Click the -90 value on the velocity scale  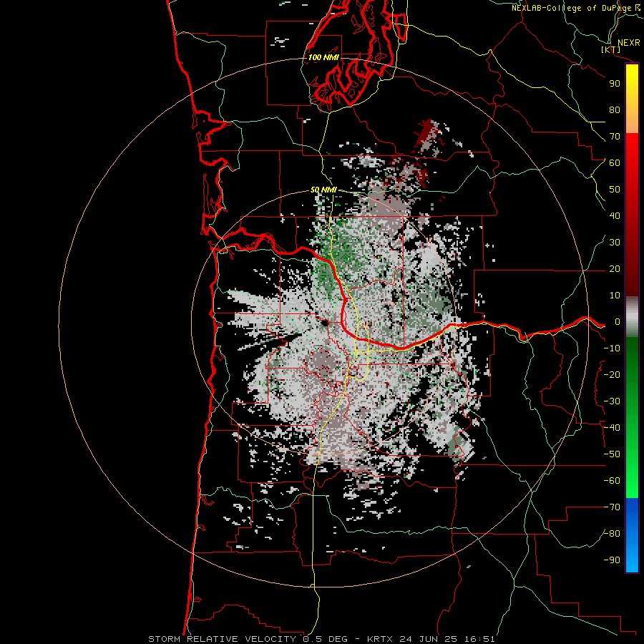tap(612, 560)
